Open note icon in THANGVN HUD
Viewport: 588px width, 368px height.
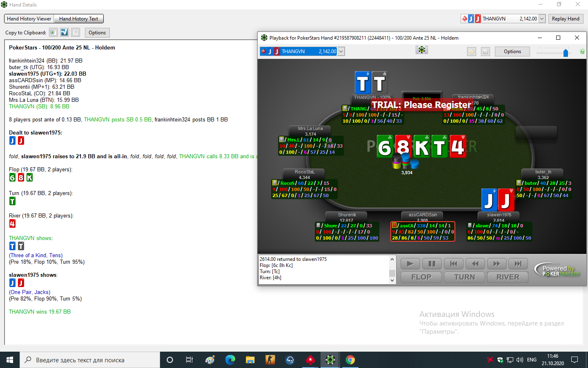click(x=345, y=108)
